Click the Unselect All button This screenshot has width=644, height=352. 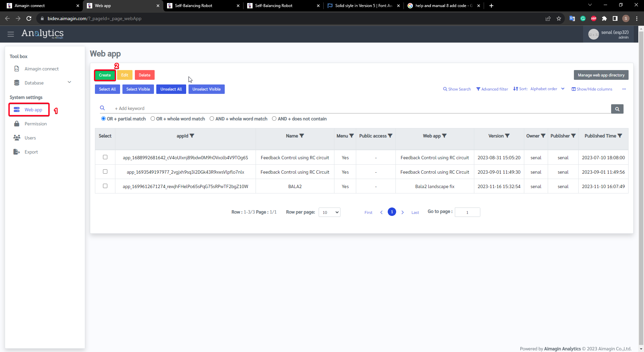tap(171, 89)
